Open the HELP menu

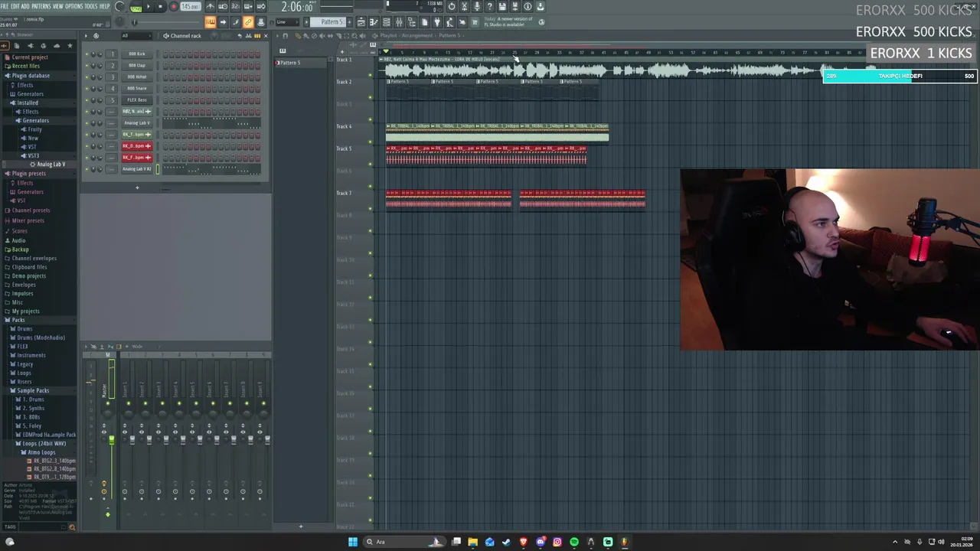click(104, 6)
